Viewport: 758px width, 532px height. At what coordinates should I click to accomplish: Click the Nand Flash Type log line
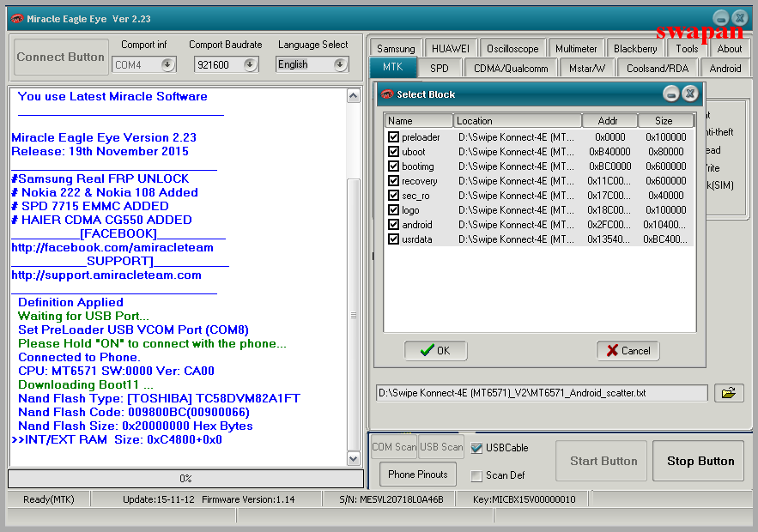click(159, 399)
